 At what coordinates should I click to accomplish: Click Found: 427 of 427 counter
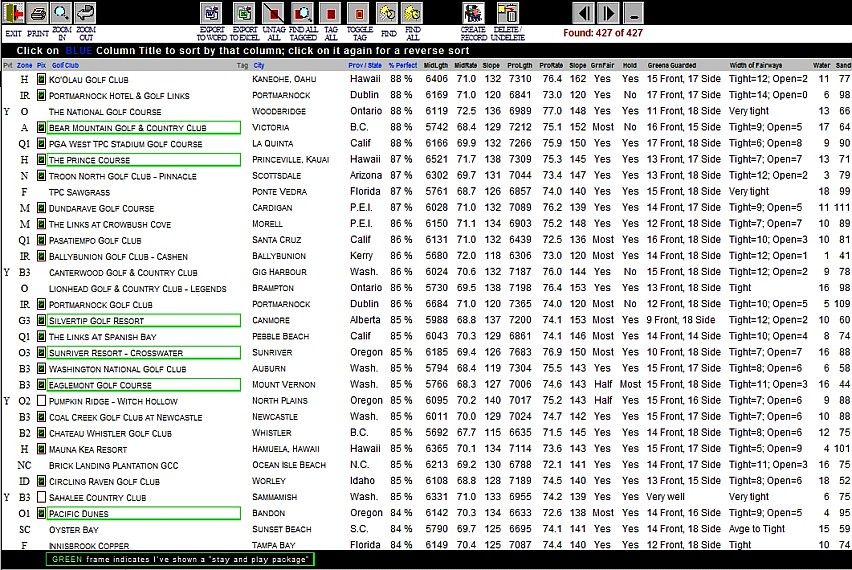(x=603, y=33)
